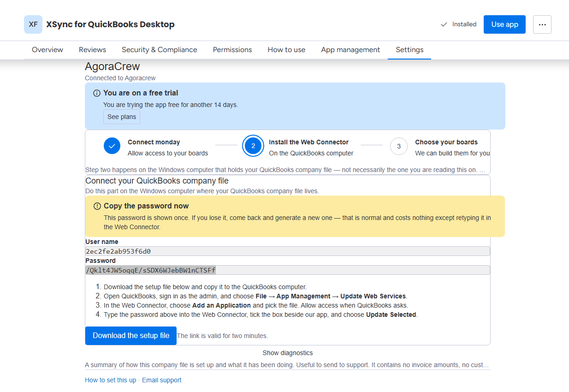Select the Settings tab
Viewport: 569px width, 392px height.
(x=409, y=50)
